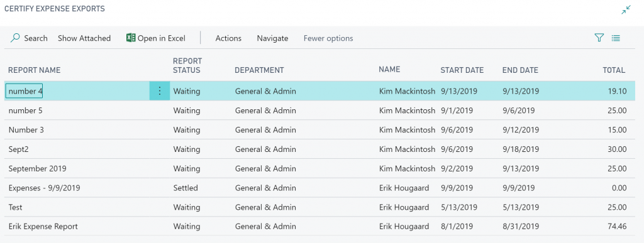
Task: Click end date 9/18/2019
Action: pos(521,149)
